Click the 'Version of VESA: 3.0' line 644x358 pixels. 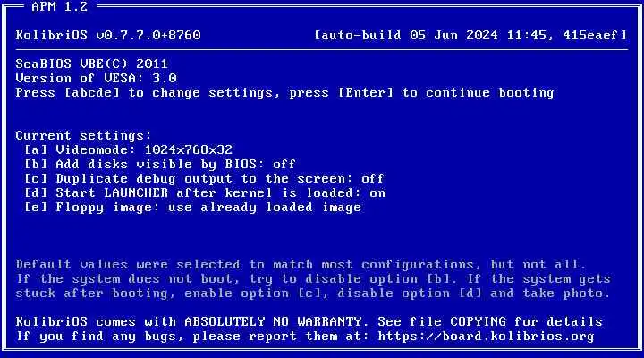coord(96,78)
